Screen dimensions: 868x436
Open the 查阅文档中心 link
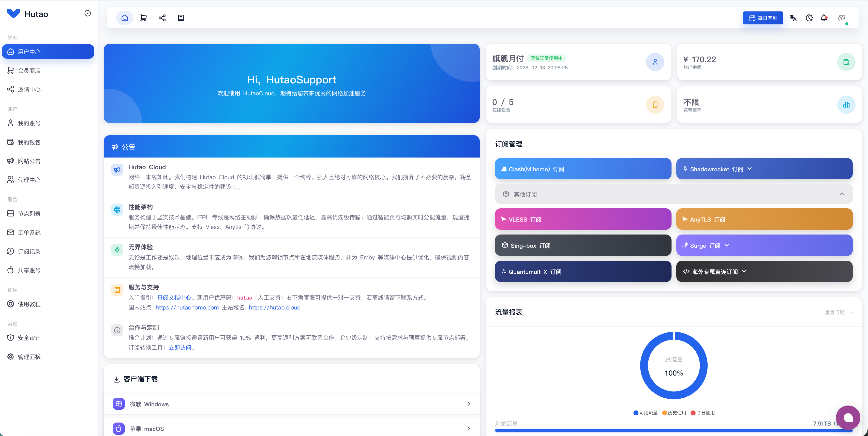pyautogui.click(x=174, y=298)
